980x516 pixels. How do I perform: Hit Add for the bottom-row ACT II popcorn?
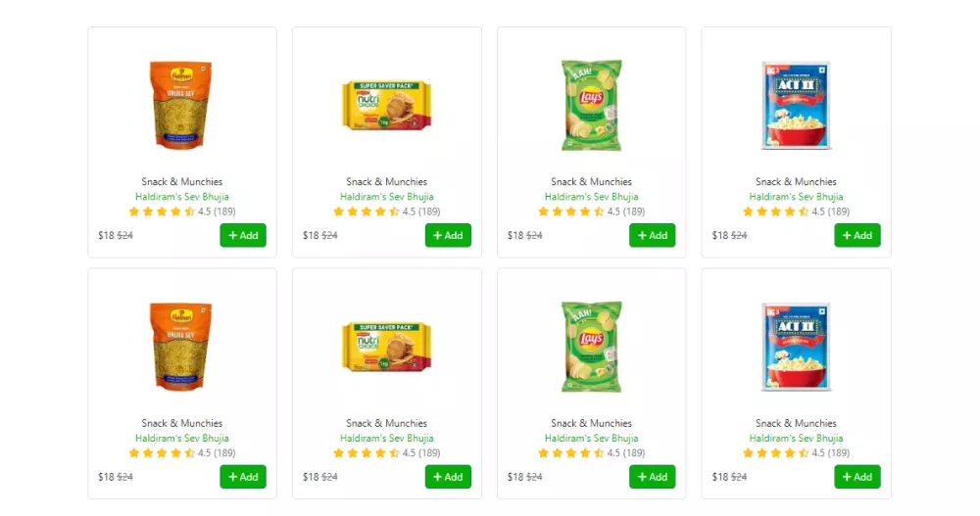tap(857, 477)
